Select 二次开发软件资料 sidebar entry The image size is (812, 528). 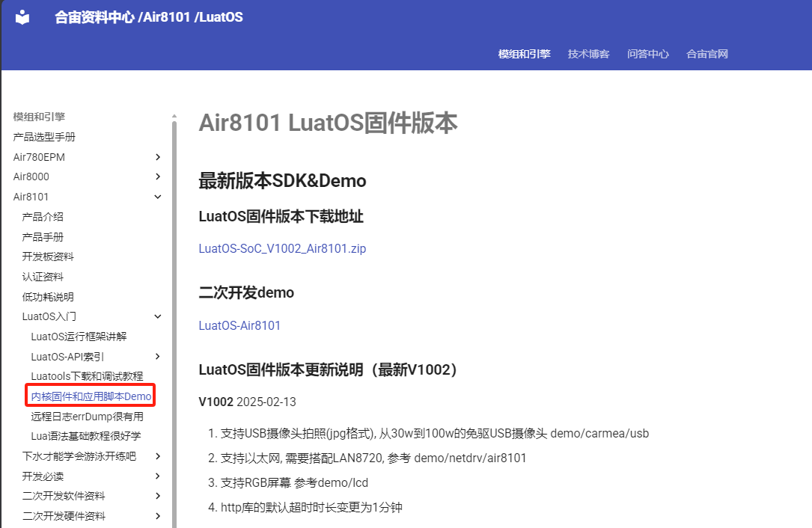[x=63, y=496]
